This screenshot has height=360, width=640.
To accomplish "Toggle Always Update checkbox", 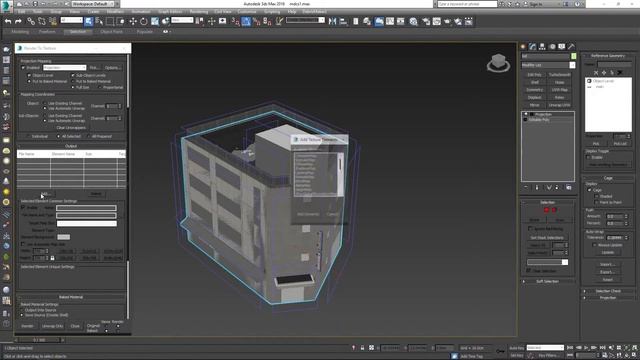I will (x=595, y=245).
